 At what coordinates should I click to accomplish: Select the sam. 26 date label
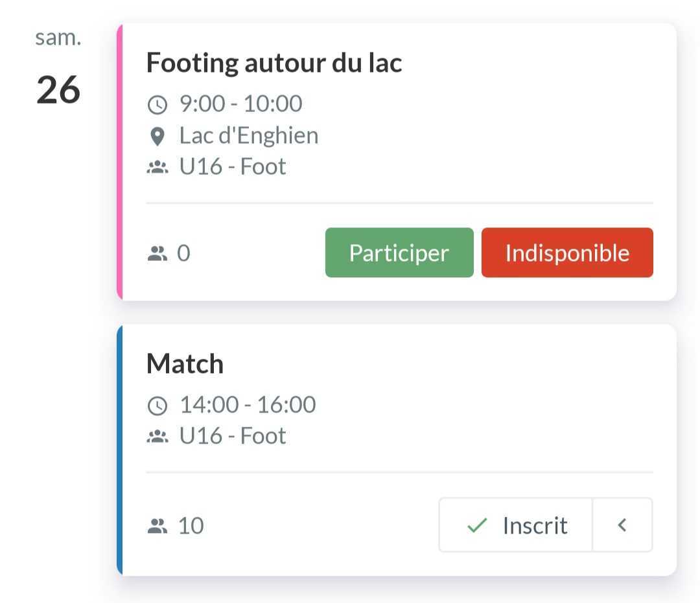point(58,71)
